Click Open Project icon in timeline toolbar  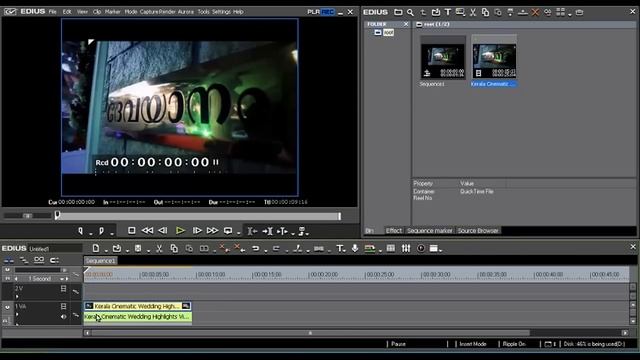coord(117,248)
